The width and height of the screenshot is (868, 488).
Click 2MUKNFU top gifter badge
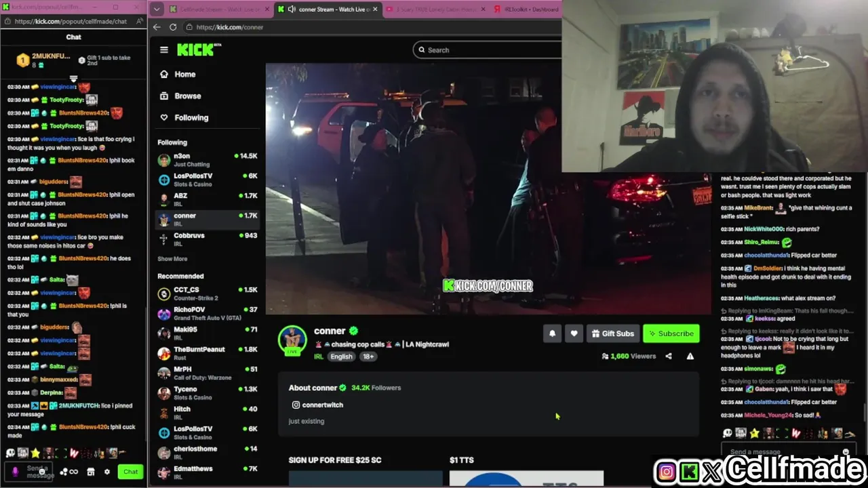click(x=43, y=60)
